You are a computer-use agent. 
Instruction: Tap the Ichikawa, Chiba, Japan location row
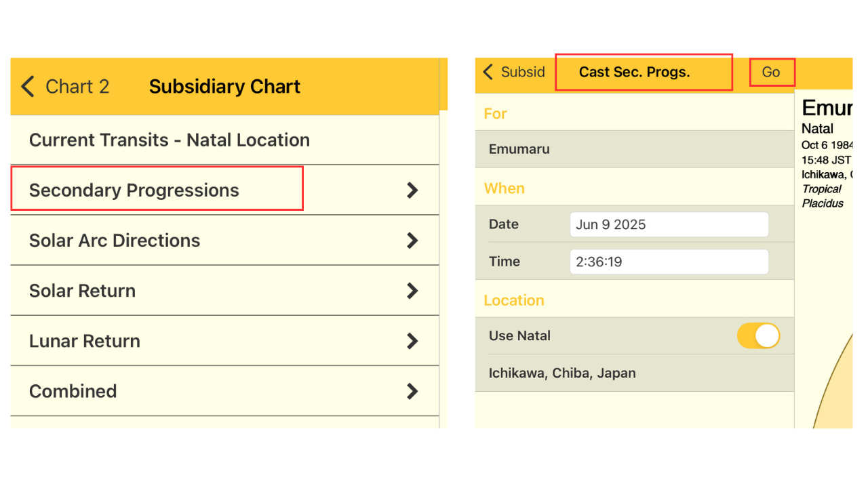(x=562, y=373)
